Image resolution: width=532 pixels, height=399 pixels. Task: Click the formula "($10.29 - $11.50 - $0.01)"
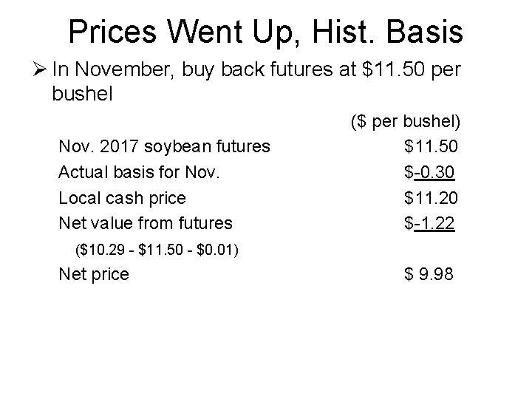[157, 249]
